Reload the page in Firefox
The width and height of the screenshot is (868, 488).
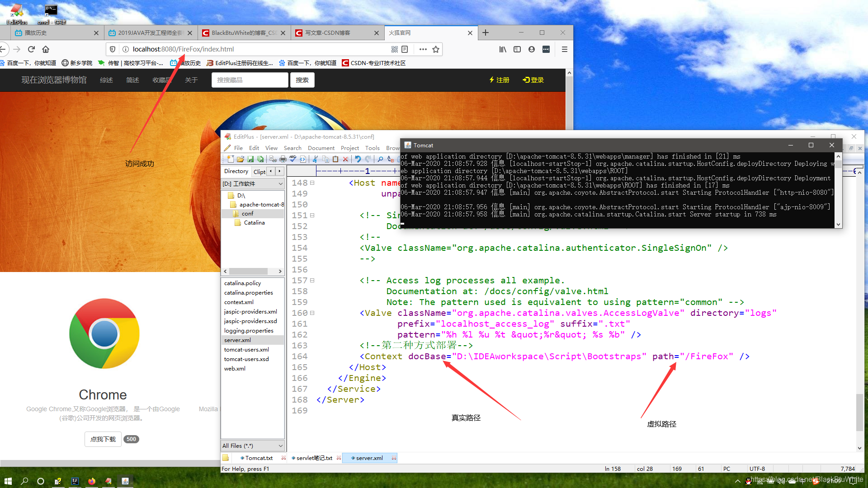point(31,49)
